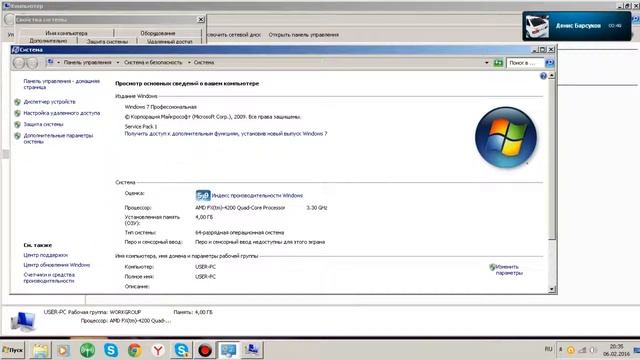
Task: Click the magnifier icon in the search box
Action: click(x=549, y=63)
